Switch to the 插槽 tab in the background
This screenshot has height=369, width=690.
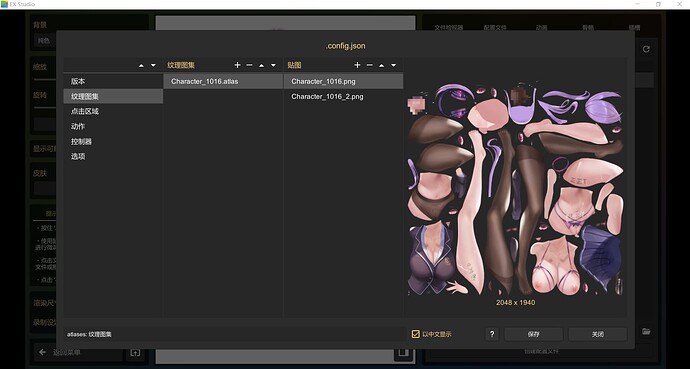[x=634, y=27]
